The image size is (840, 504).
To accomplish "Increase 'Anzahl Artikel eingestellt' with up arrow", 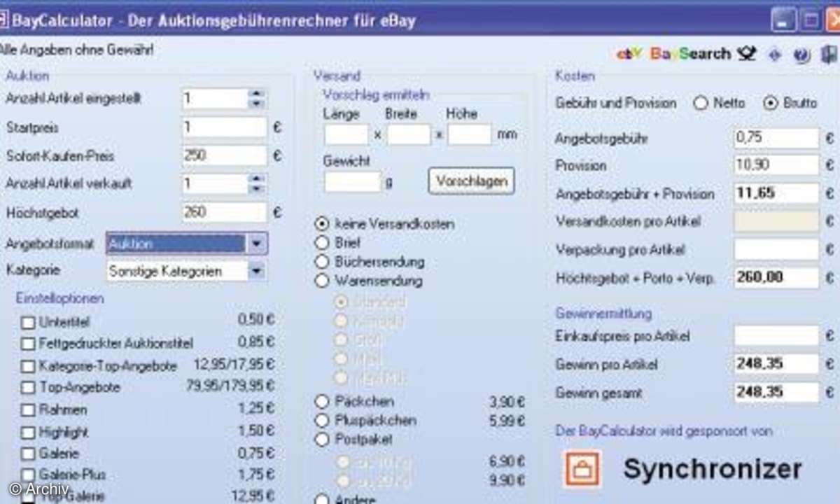I will tap(257, 93).
